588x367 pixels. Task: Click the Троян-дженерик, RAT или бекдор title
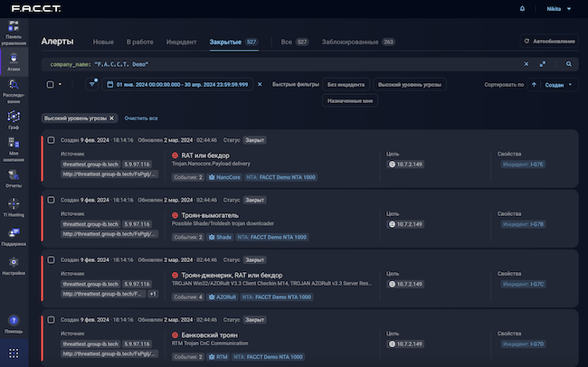(x=232, y=276)
